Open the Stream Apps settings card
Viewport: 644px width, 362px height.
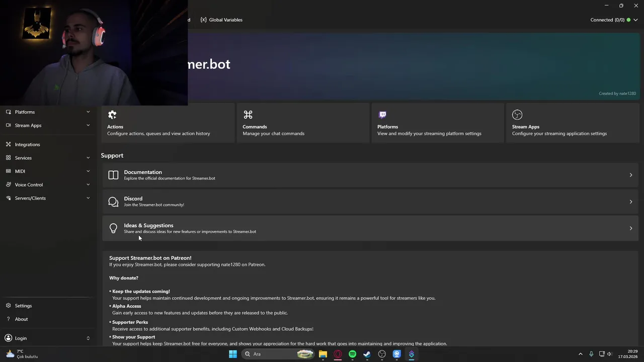573,123
